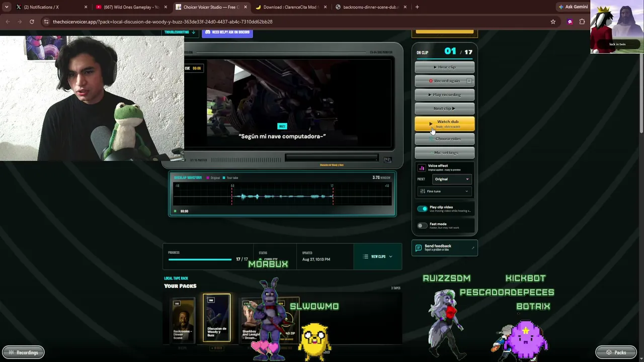Select the Discusion de Woody y Buzz pack
The image size is (644, 362).
pos(217,318)
